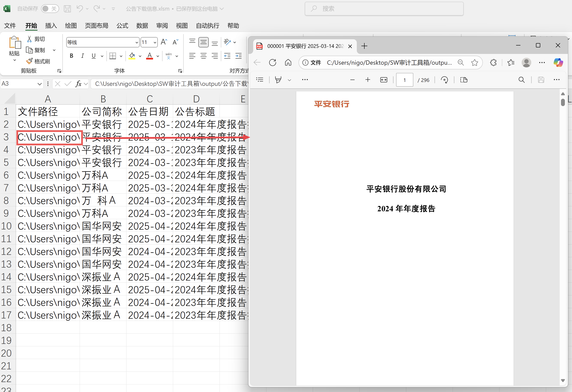Open the clipboard pane launcher
Screen dimensions: 572x392
coord(59,71)
